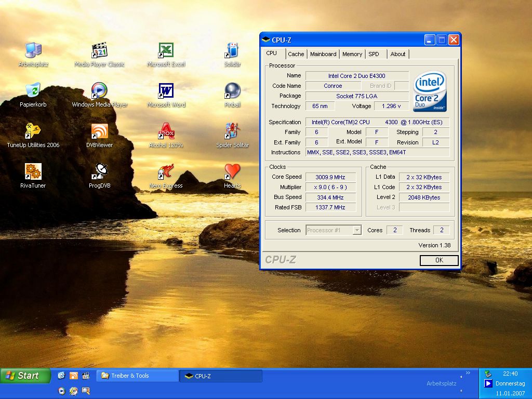
Task: Click the CPU-Z taskbar button
Action: point(221,376)
